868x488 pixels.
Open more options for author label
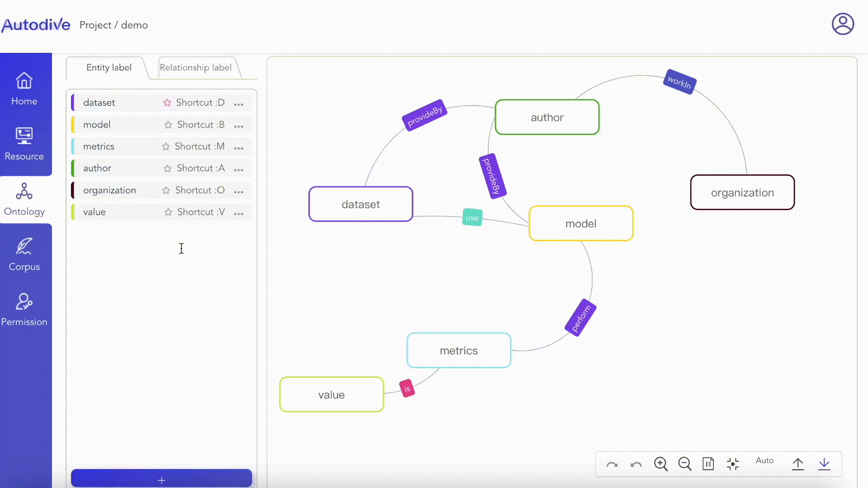239,169
